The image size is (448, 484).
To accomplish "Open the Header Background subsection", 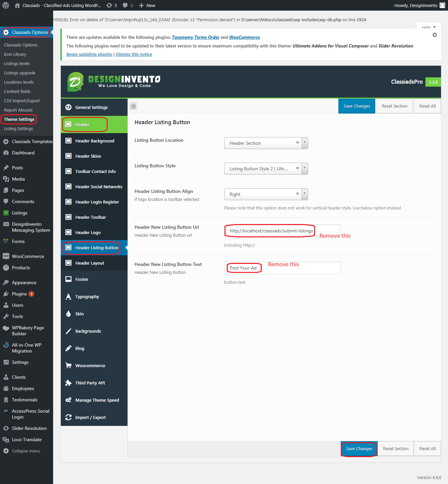I will click(94, 141).
